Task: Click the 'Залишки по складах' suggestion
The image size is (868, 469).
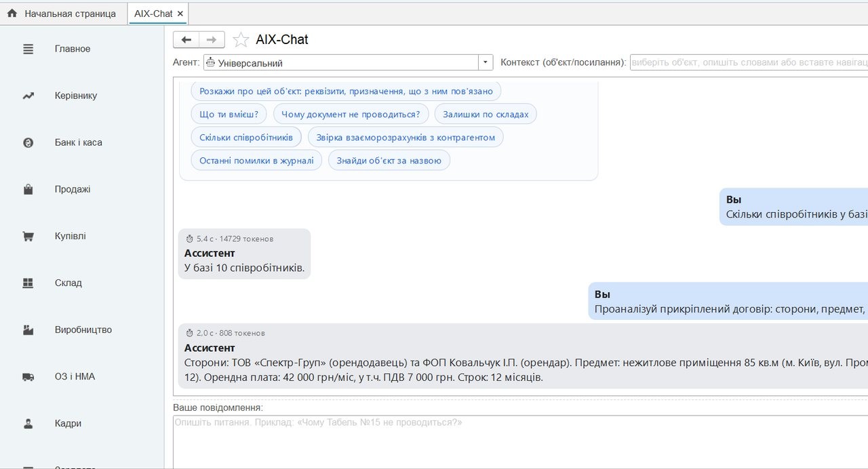Action: coord(486,114)
